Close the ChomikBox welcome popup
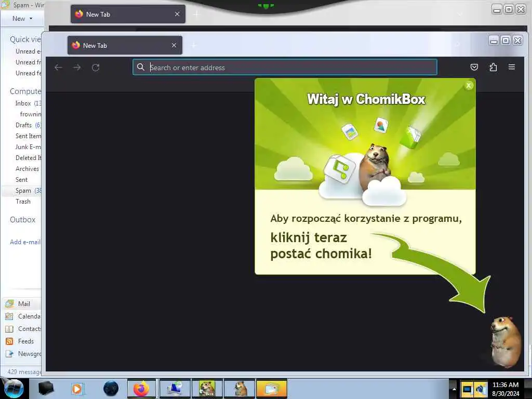The height and width of the screenshot is (399, 532). (x=469, y=86)
